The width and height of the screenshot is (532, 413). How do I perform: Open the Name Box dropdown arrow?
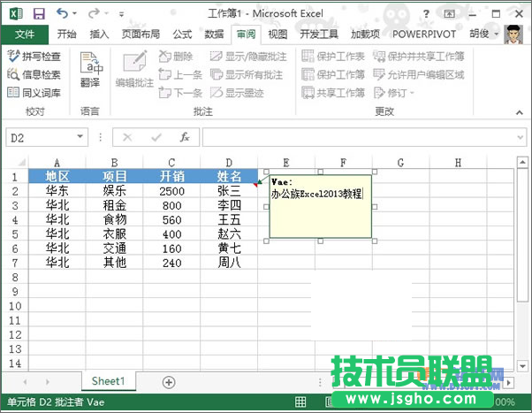pos(80,136)
